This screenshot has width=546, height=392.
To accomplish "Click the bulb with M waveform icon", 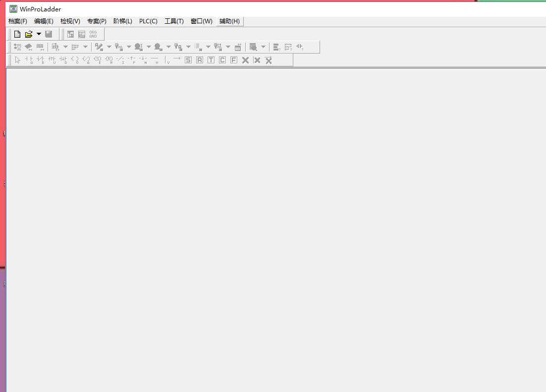I will coord(218,47).
